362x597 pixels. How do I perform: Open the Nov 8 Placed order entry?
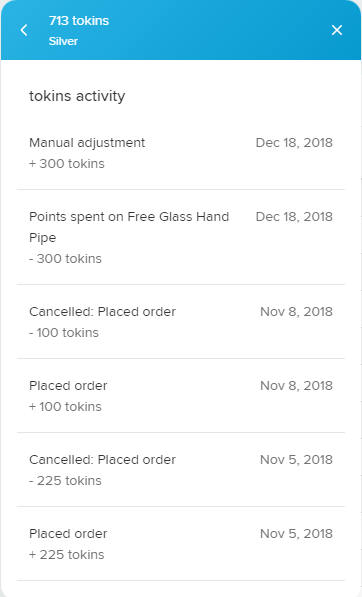tap(181, 395)
